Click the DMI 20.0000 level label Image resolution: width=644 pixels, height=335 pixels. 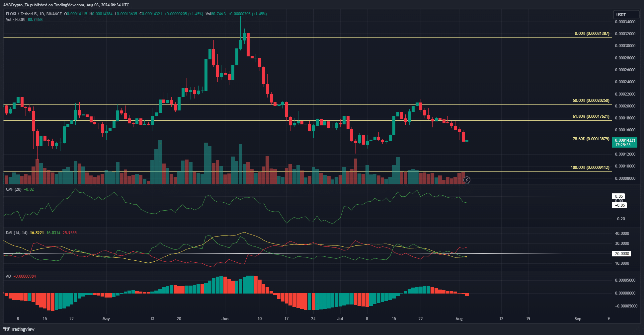point(622,254)
